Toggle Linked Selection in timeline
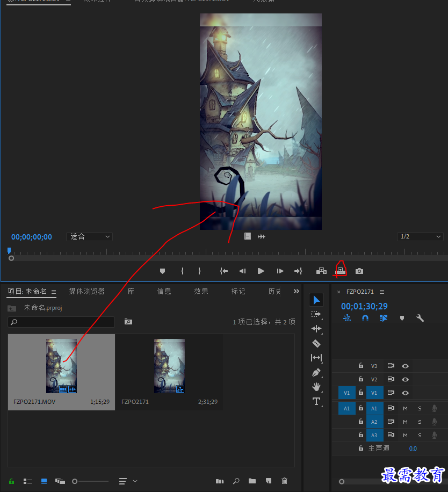The height and width of the screenshot is (492, 448). 384,318
